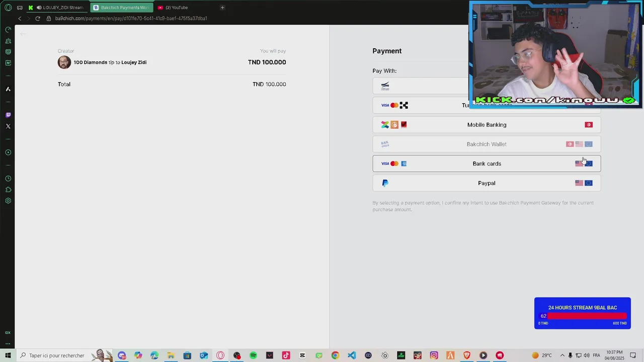644x362 pixels.
Task: Click "100 Diamonds tip to Loujey Zidi" text
Action: pyautogui.click(x=110, y=62)
